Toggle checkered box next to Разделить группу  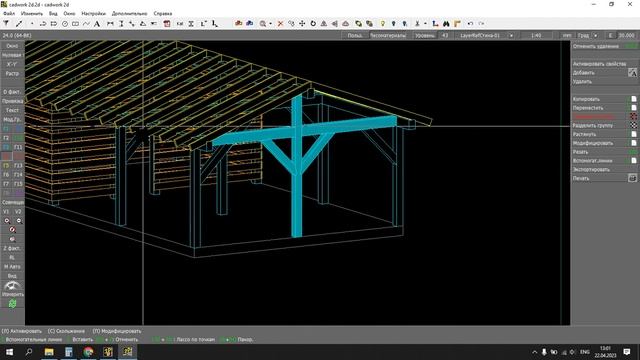coord(633,125)
